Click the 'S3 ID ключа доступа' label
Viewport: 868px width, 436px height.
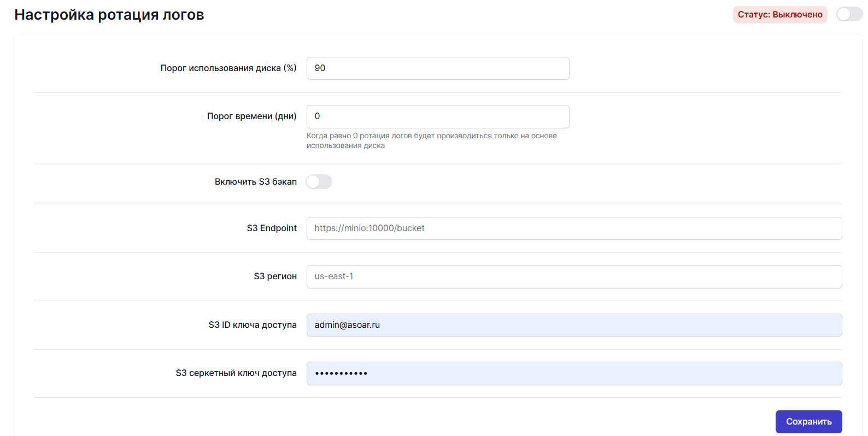click(x=252, y=325)
